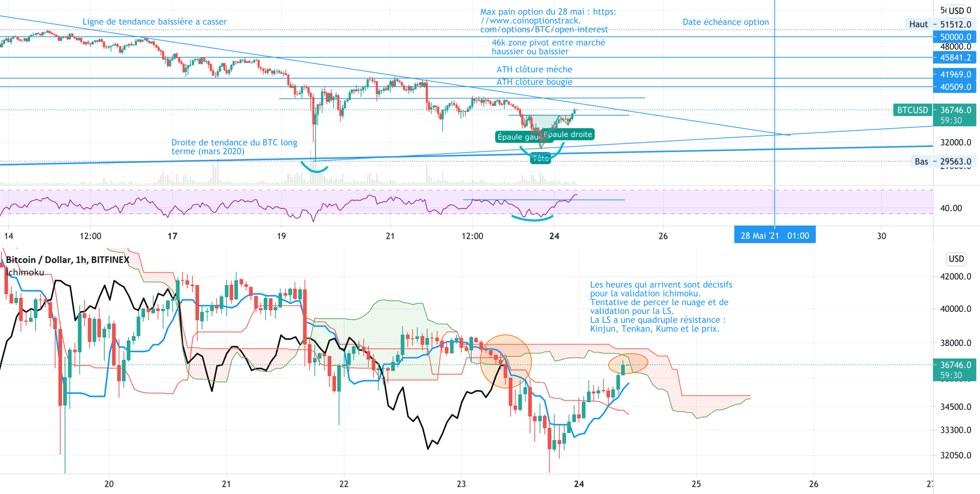Image resolution: width=980 pixels, height=494 pixels.
Task: Click the 32050.0 price axis label
Action: tap(955, 455)
